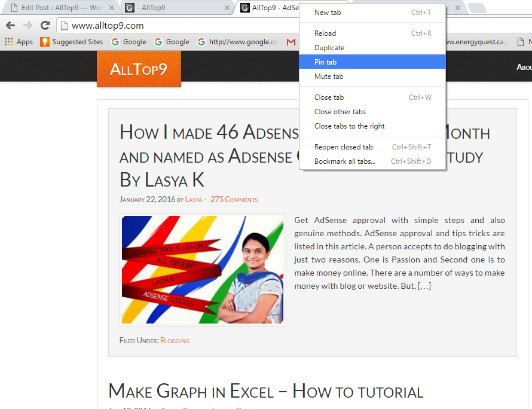Choose Close tabs to the right
This screenshot has height=409, width=532.
point(372,126)
